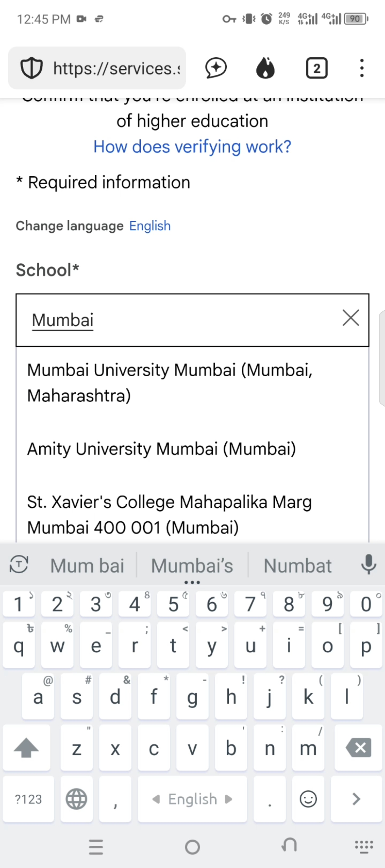Open the AI chat sparkle icon
385x868 pixels.
tap(216, 68)
